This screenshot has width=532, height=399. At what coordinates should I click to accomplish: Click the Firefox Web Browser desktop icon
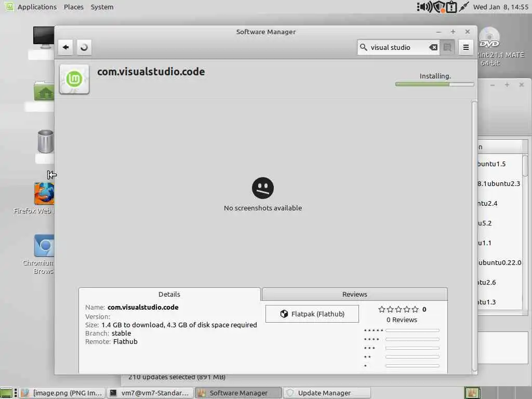coord(44,193)
